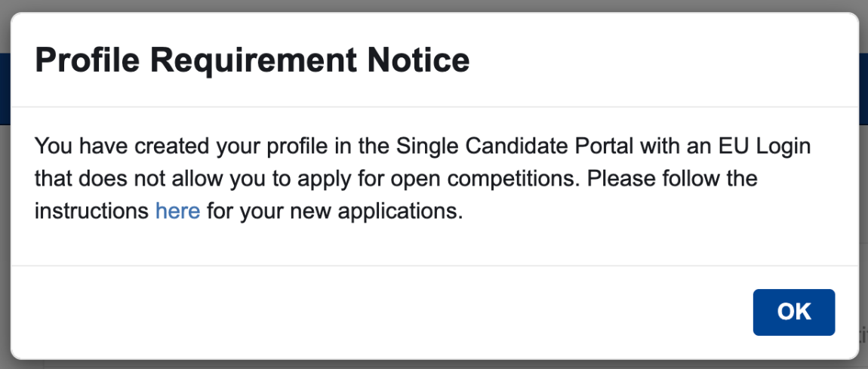
Task: Click the OK button
Action: (793, 312)
